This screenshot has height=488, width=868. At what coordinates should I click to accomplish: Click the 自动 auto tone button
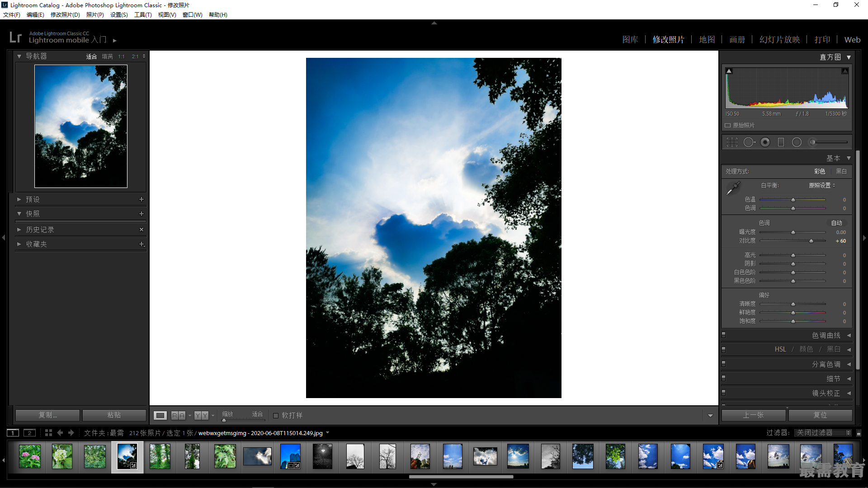[837, 223]
